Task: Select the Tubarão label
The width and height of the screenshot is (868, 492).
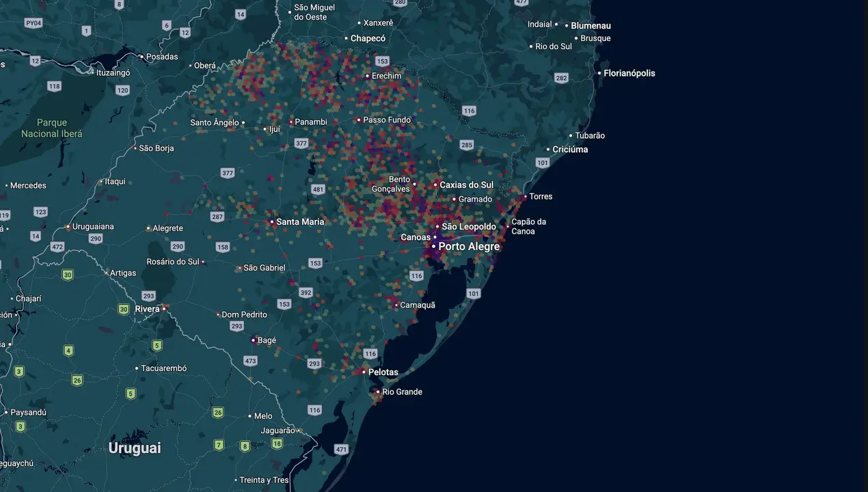Action: coord(590,135)
